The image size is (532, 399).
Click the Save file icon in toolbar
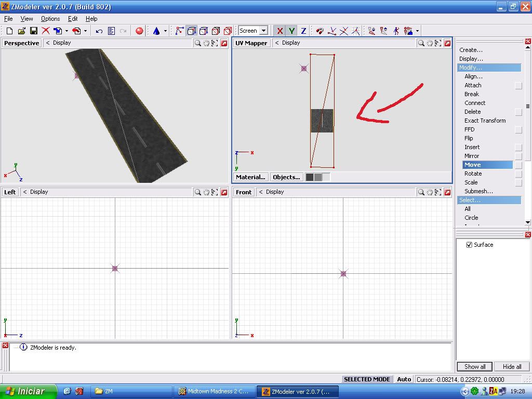33,31
